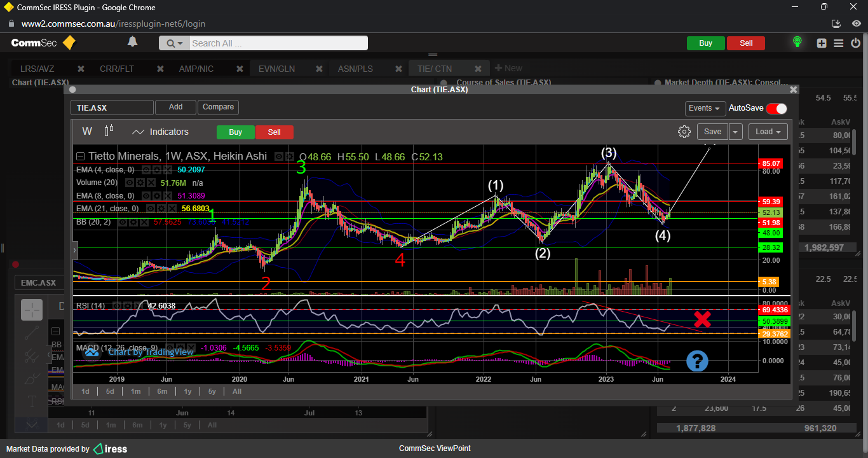Open the Load dropdown
868x458 pixels.
click(768, 132)
